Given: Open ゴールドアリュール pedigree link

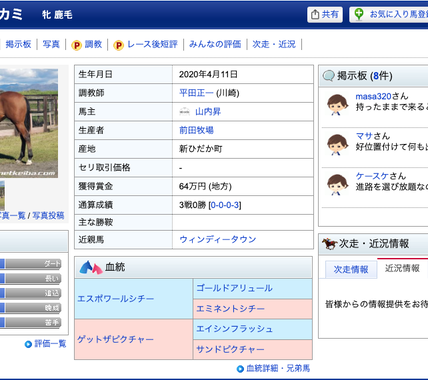Looking at the screenshot, I should click(234, 288).
